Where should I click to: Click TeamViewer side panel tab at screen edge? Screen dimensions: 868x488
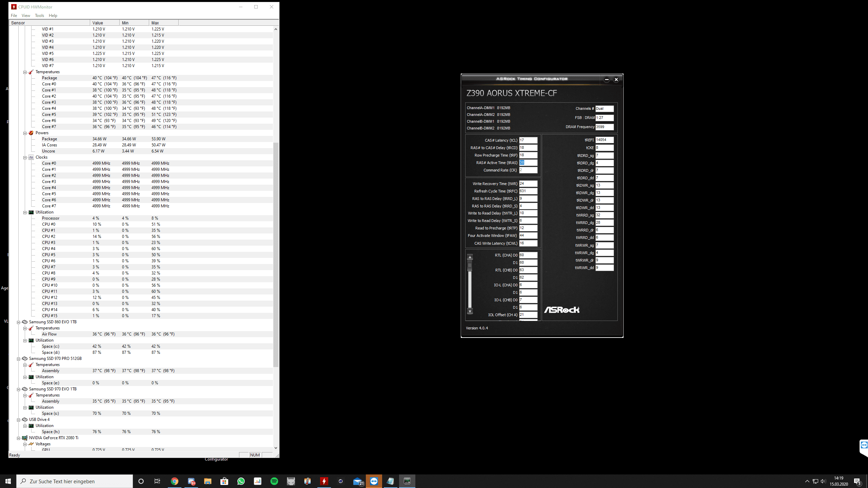point(864,447)
